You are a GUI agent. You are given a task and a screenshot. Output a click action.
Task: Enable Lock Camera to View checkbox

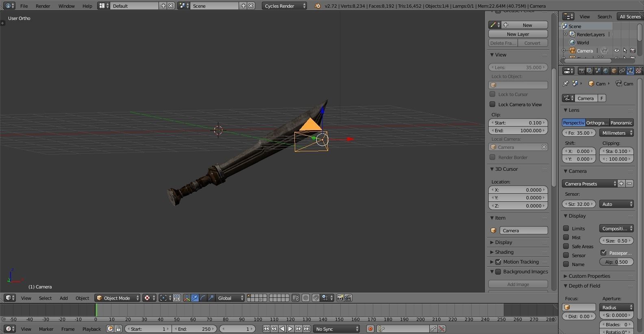point(492,104)
